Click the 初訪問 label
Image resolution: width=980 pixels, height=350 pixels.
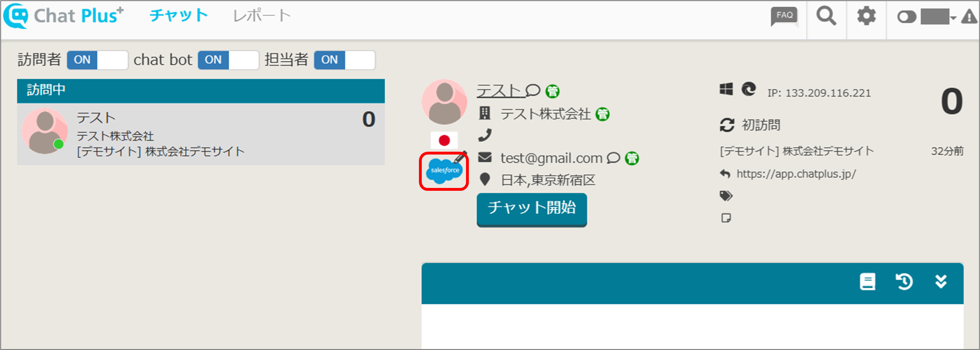(761, 125)
